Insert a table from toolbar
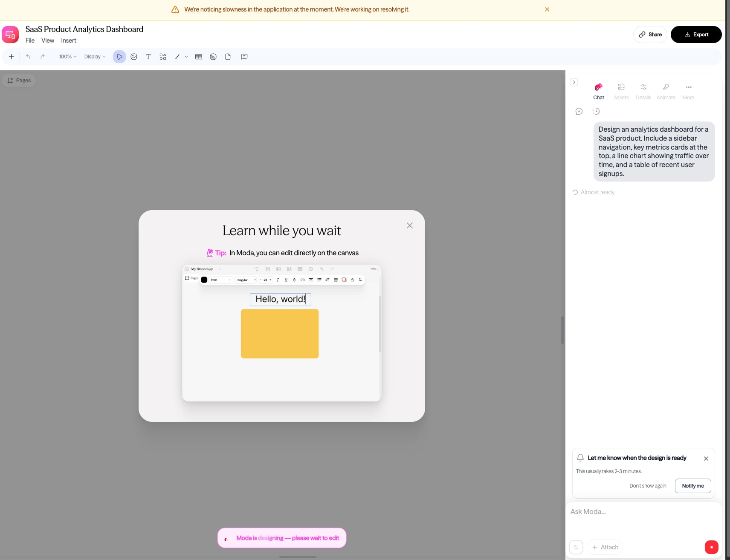Screen dimensions: 730x560 click(199, 57)
